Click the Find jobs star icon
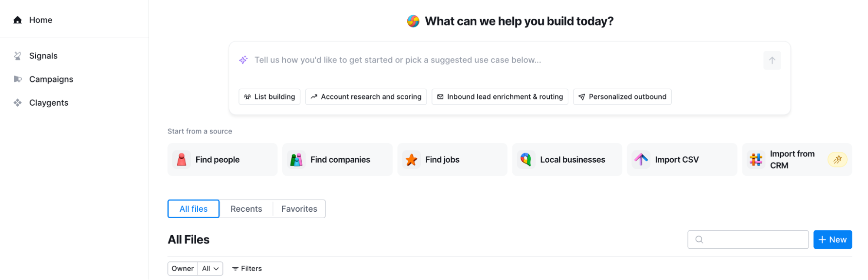 [411, 160]
